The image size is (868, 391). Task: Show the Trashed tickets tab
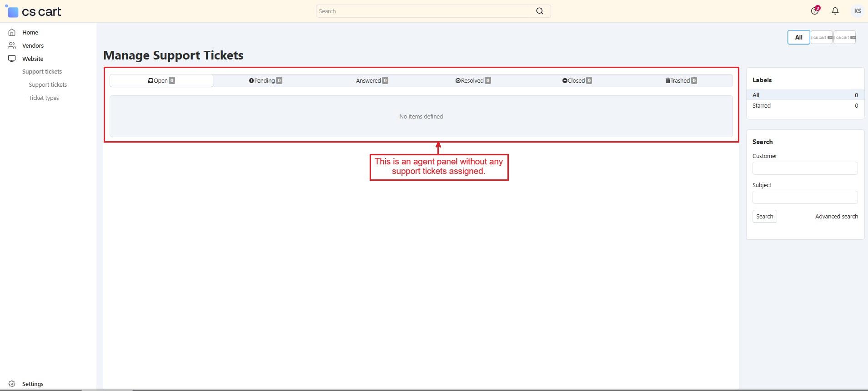point(681,81)
